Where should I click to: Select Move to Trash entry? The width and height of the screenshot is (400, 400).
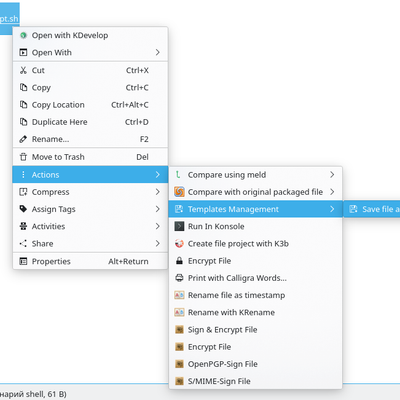coord(90,157)
